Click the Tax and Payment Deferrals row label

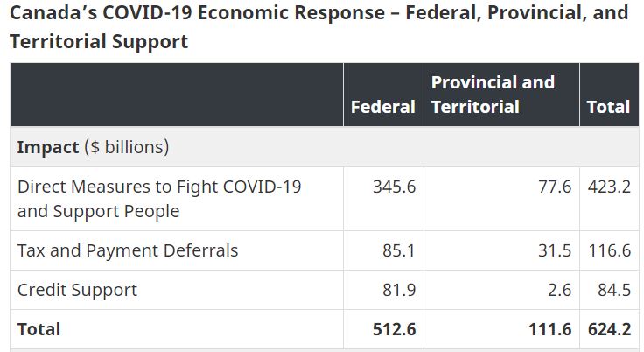128,250
